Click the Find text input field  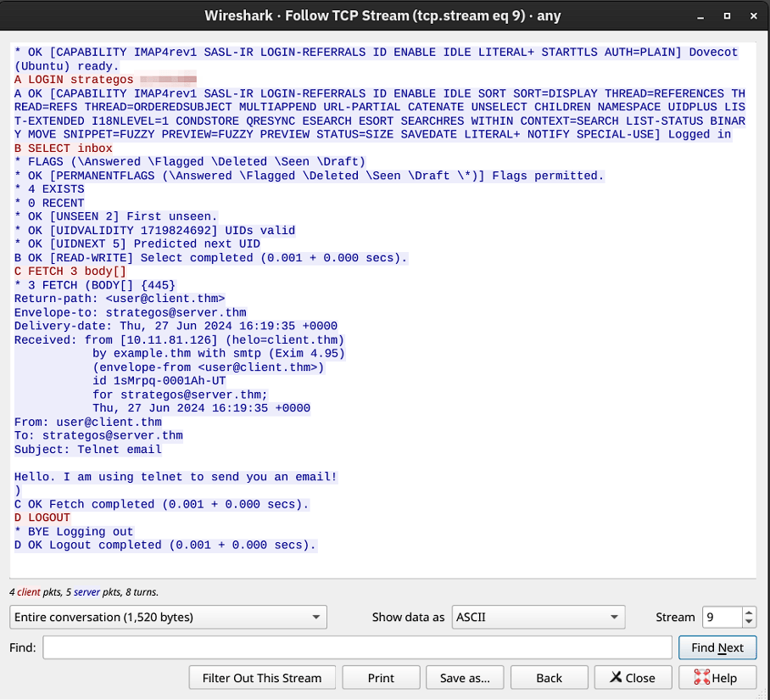[357, 647]
